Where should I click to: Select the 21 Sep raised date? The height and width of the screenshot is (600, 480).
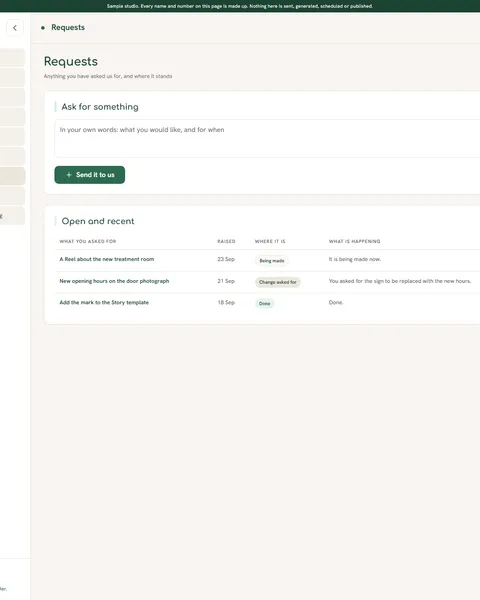(226, 281)
